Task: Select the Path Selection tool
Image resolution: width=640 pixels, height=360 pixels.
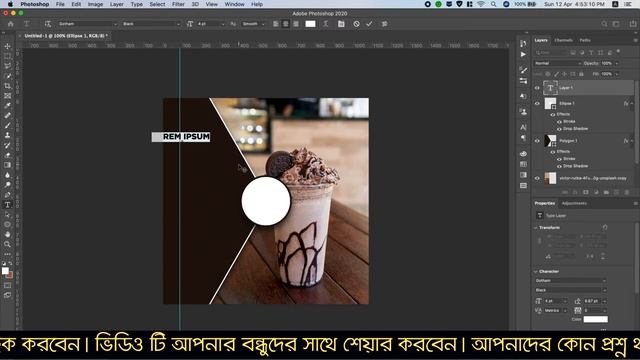Action: [7, 214]
